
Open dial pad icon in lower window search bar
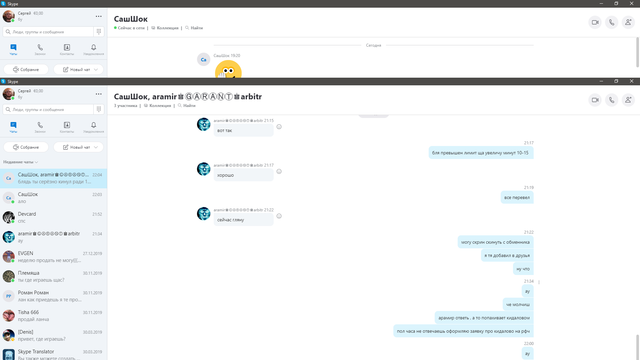point(99,109)
